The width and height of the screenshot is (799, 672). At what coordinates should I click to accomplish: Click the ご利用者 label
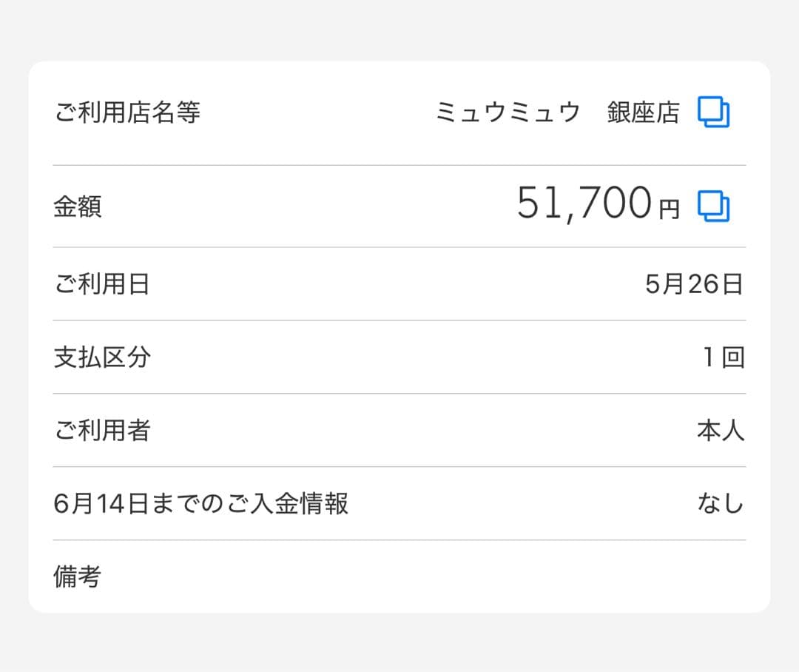(102, 431)
